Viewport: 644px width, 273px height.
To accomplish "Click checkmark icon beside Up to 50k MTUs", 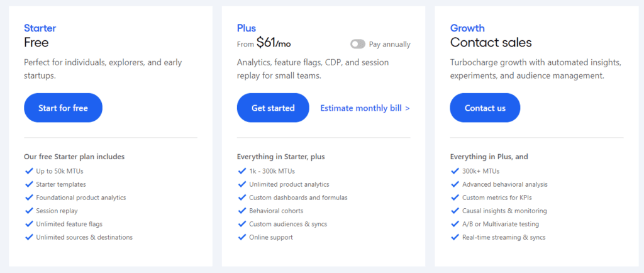I will pyautogui.click(x=29, y=171).
